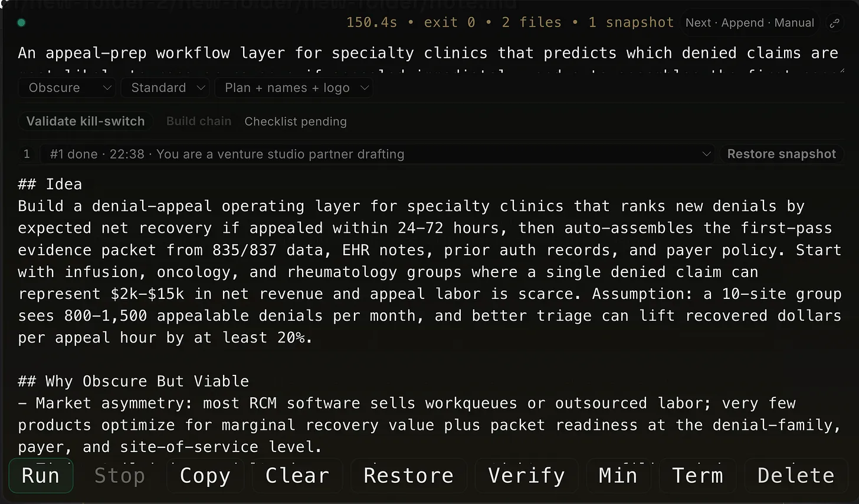Select the Build chain step

click(x=199, y=121)
